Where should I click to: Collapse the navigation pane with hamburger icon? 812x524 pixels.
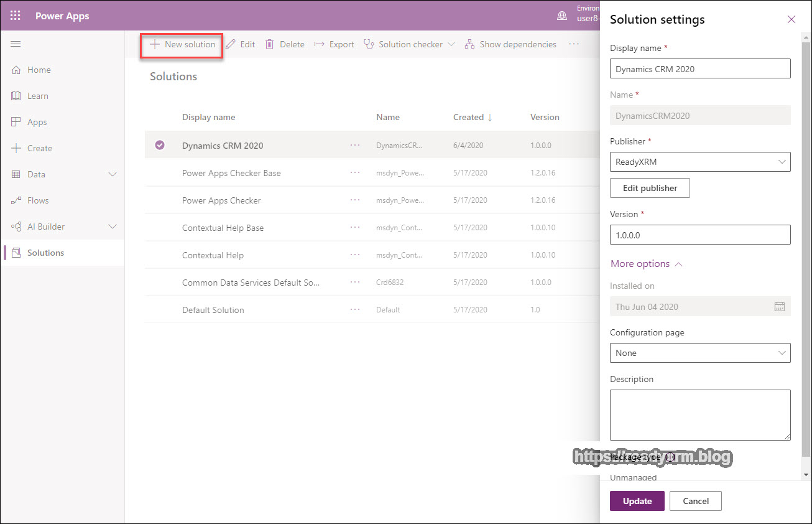click(16, 44)
